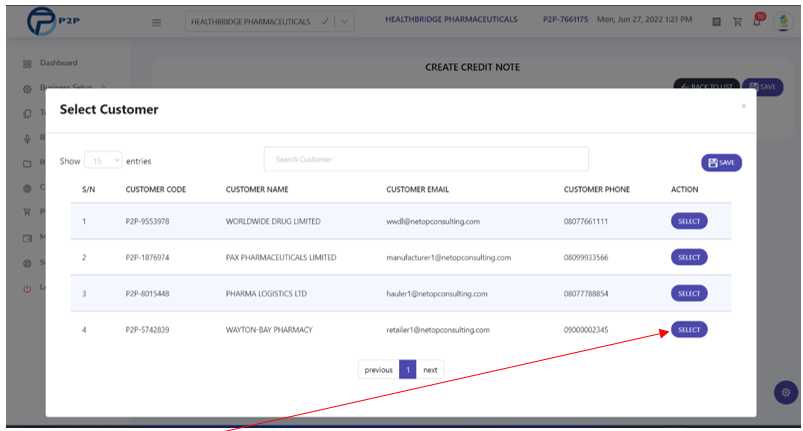
Task: Click the CUSTOMER EMAIL column header
Action: pos(417,189)
